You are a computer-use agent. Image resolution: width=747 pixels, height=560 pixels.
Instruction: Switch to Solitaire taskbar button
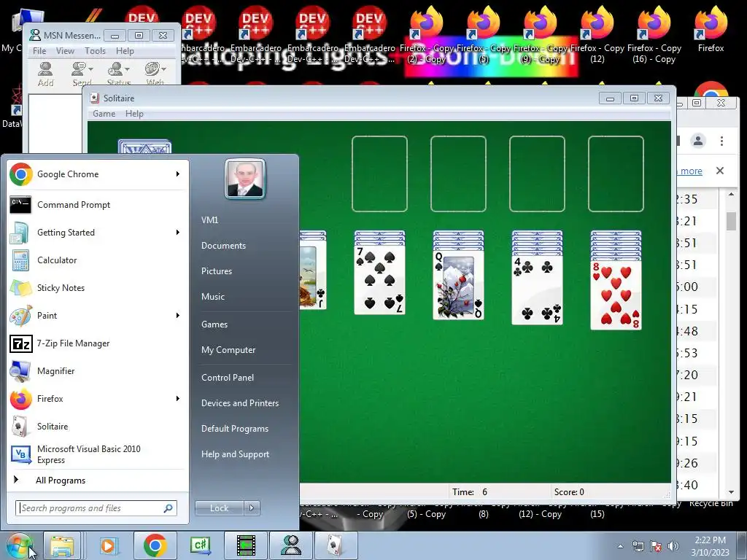click(336, 545)
